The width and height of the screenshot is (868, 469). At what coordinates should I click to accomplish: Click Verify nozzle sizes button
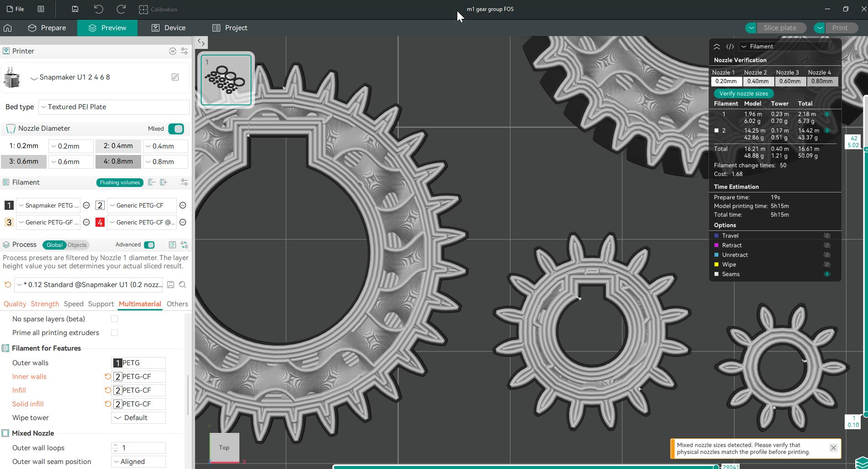pyautogui.click(x=744, y=94)
